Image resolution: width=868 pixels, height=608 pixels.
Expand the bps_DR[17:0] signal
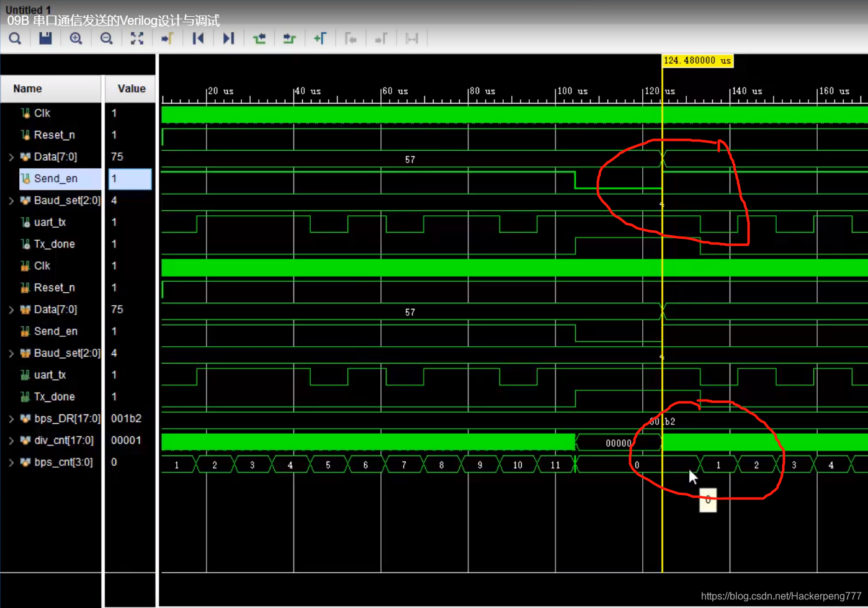[11, 419]
